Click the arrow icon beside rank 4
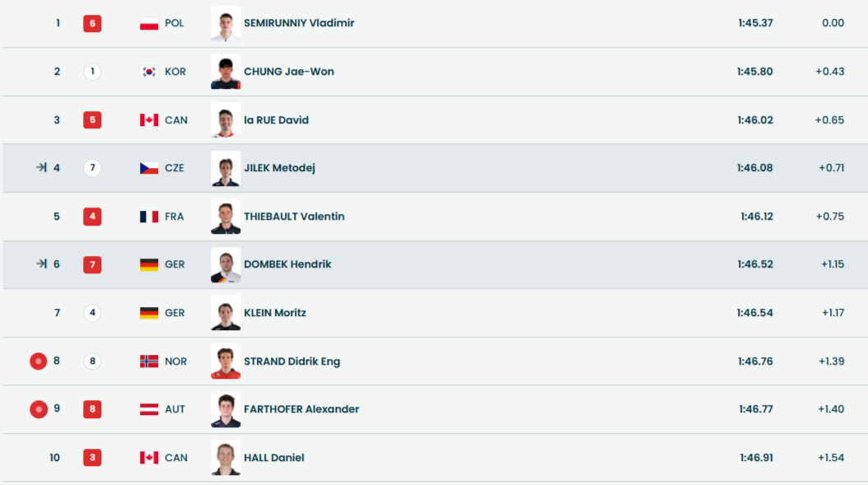The image size is (868, 485). 41,168
